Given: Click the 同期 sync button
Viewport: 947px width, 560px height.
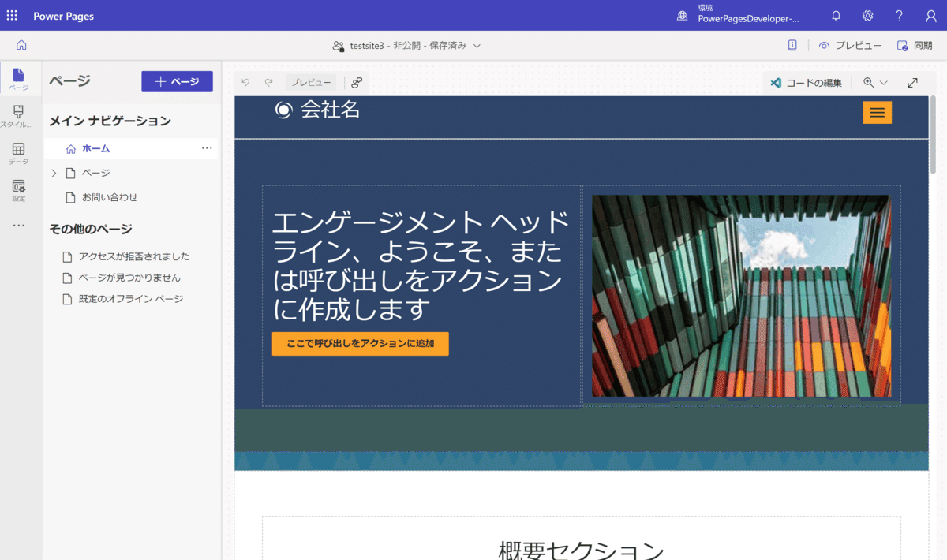Looking at the screenshot, I should click(x=915, y=45).
